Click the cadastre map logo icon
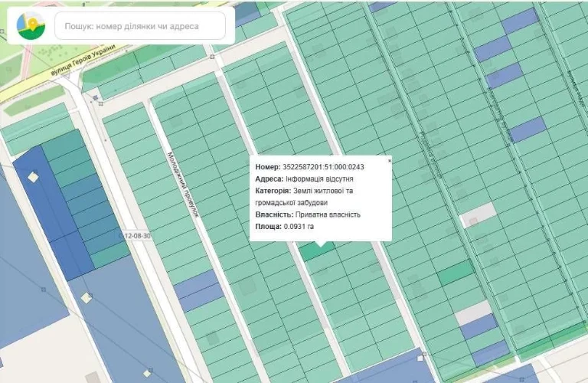588x383 pixels. (31, 25)
